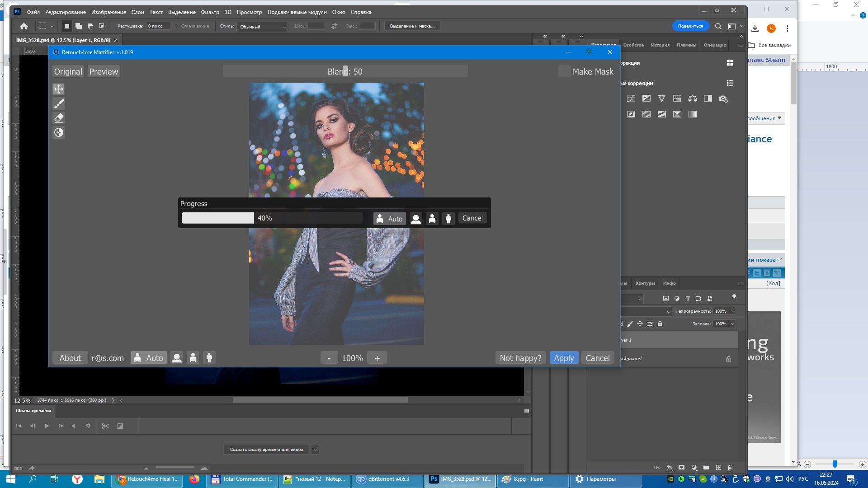Select the eraser tool in Mattifier
The height and width of the screenshot is (488, 868).
[x=59, y=118]
